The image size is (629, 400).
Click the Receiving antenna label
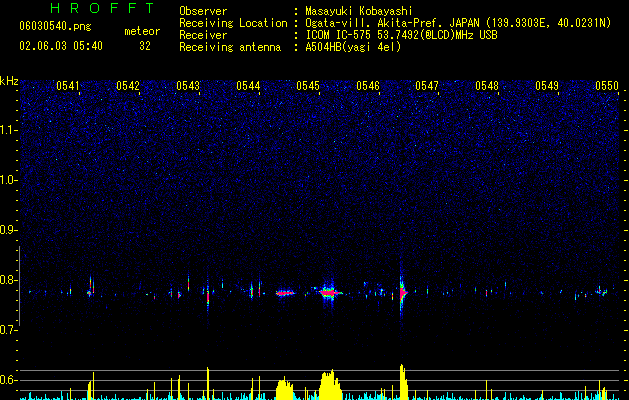tap(230, 47)
